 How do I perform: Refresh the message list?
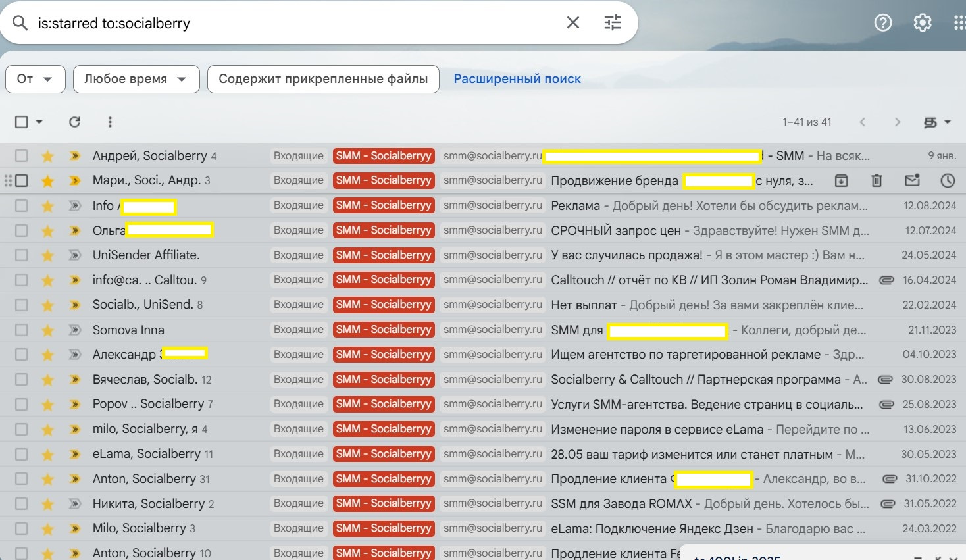(x=74, y=122)
